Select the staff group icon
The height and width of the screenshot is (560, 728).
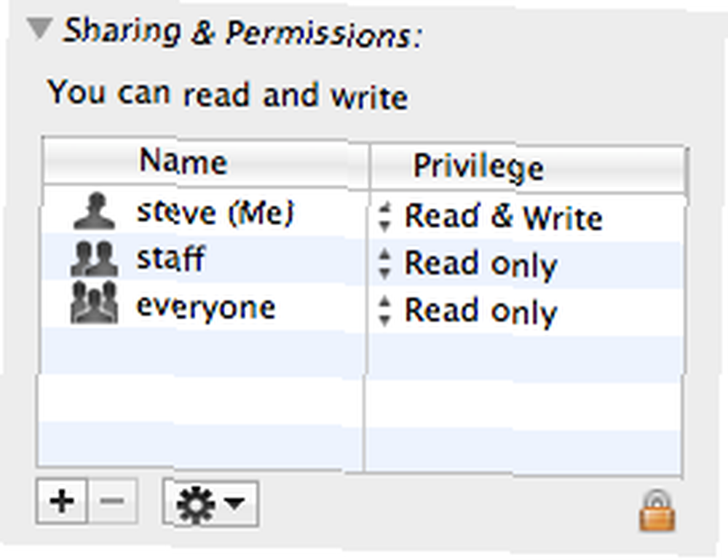[94, 259]
